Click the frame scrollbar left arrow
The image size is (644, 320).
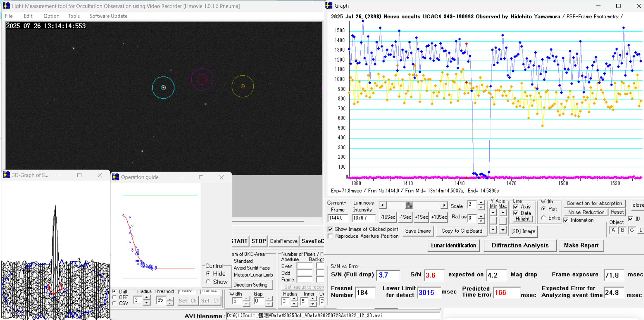(x=382, y=205)
